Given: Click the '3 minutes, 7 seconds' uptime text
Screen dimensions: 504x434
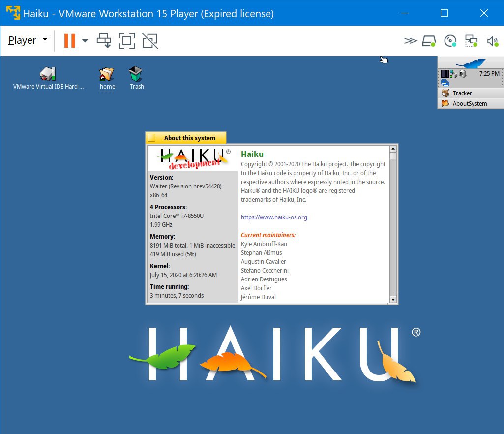Looking at the screenshot, I should (177, 296).
